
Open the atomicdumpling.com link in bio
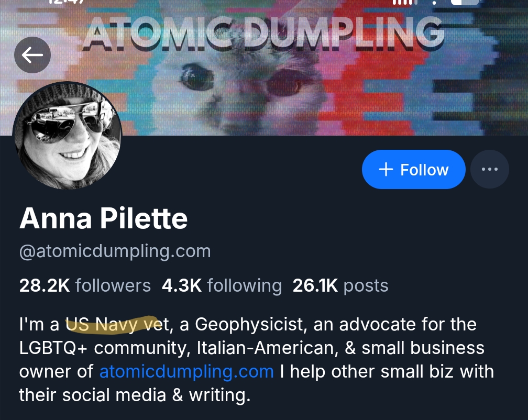[x=186, y=371]
